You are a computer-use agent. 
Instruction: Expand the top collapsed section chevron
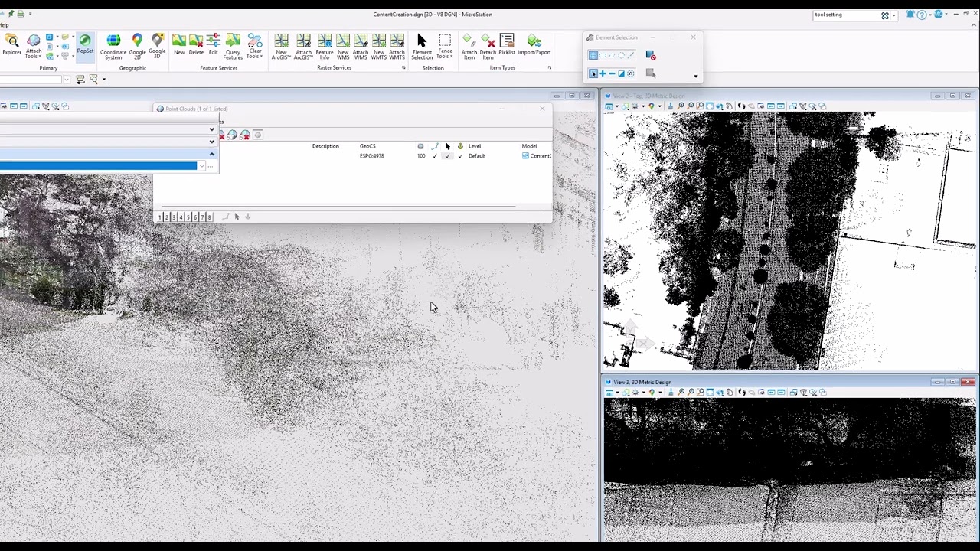211,129
